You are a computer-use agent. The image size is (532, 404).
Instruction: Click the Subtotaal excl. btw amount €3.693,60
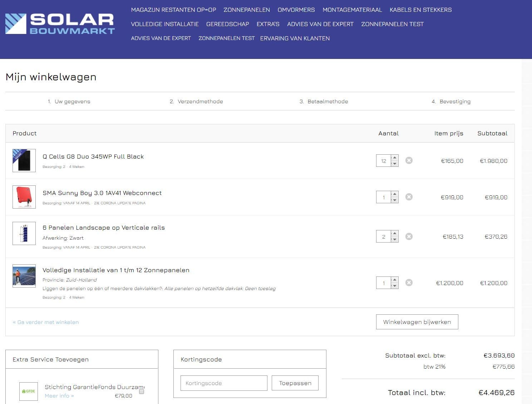pyautogui.click(x=499, y=355)
